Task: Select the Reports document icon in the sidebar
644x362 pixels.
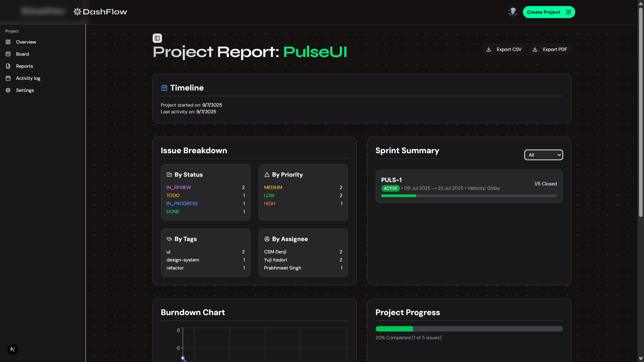Action: click(x=8, y=66)
